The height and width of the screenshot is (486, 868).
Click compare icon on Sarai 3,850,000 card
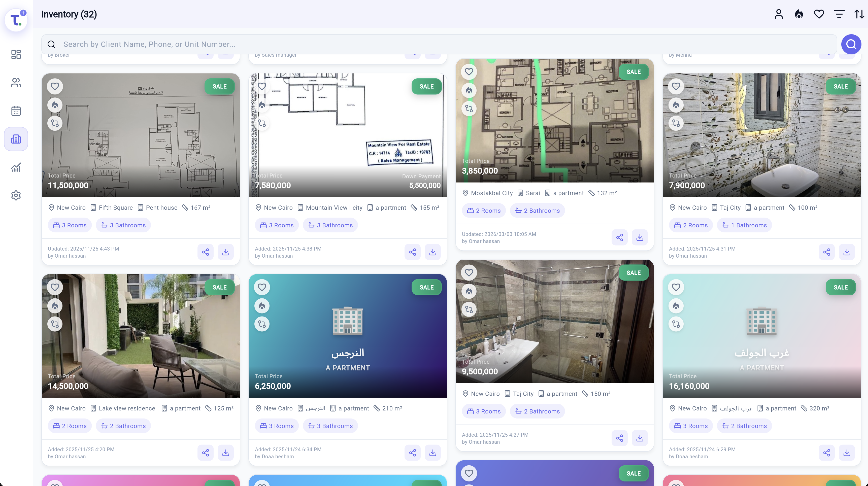point(469,109)
